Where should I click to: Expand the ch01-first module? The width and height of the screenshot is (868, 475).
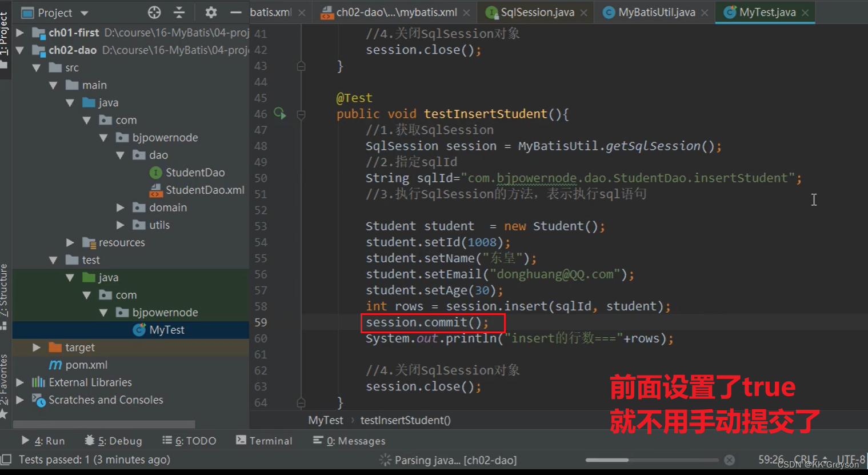click(20, 33)
